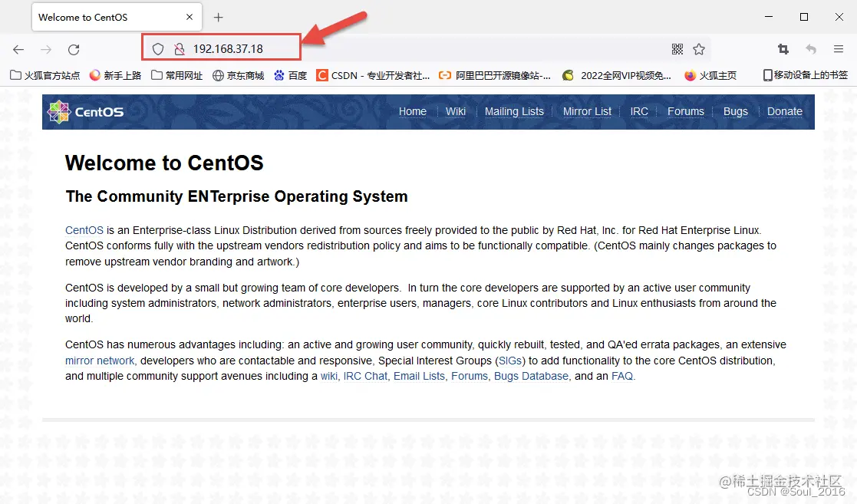The width and height of the screenshot is (857, 504).
Task: Open the 阿里巴巴开源镜像站 bookmark
Action: [x=495, y=75]
